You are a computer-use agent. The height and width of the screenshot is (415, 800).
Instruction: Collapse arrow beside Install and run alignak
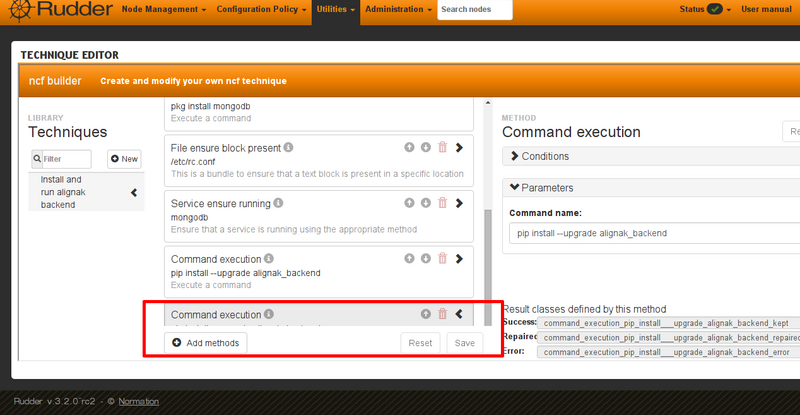click(x=134, y=192)
